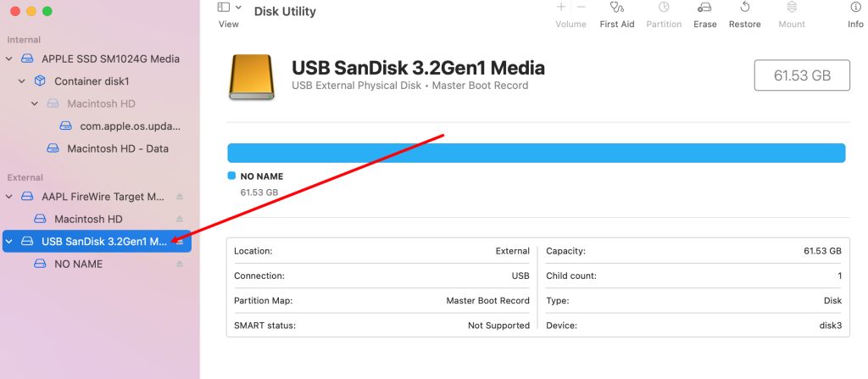Close the Disk Utility window
Viewport: 868px width, 379px height.
coord(15,11)
